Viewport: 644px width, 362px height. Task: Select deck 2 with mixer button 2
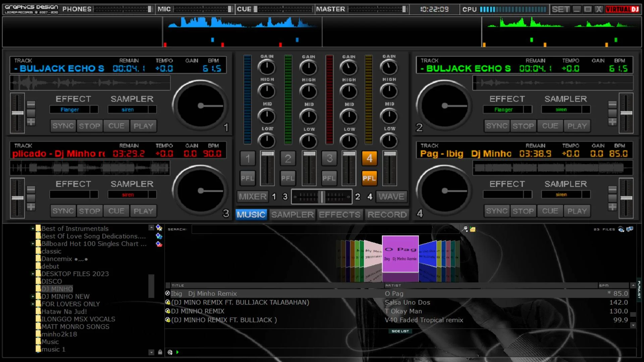(288, 158)
